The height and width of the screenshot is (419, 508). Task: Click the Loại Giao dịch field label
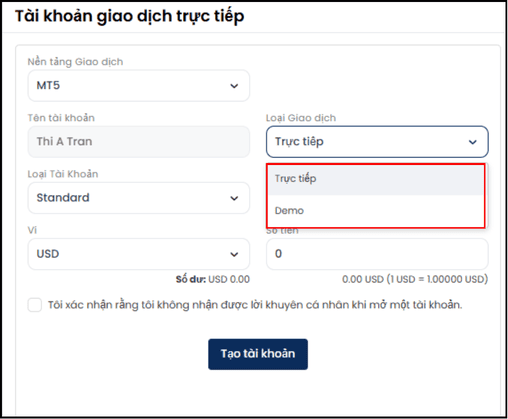(x=301, y=118)
